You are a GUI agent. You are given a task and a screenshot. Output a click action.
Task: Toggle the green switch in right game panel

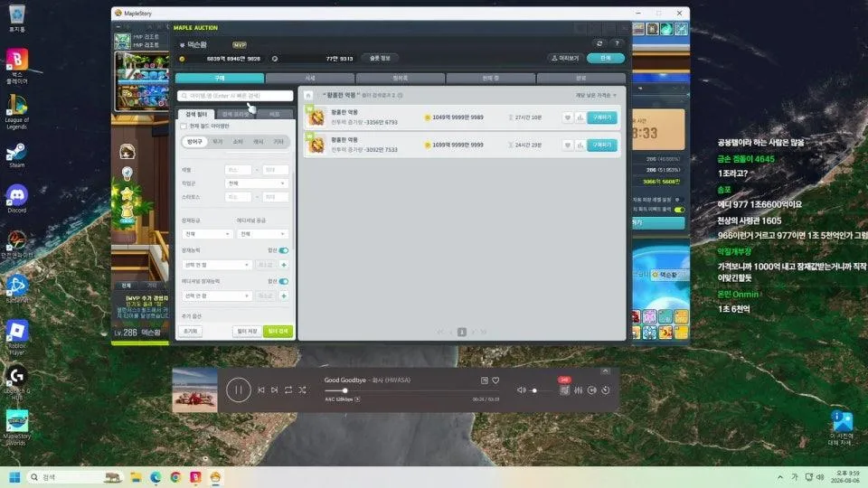coord(679,210)
